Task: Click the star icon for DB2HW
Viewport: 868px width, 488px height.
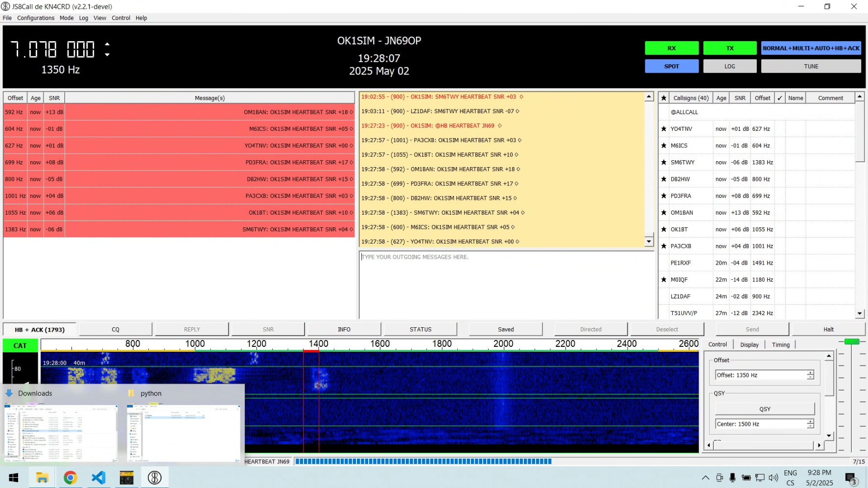Action: 664,179
